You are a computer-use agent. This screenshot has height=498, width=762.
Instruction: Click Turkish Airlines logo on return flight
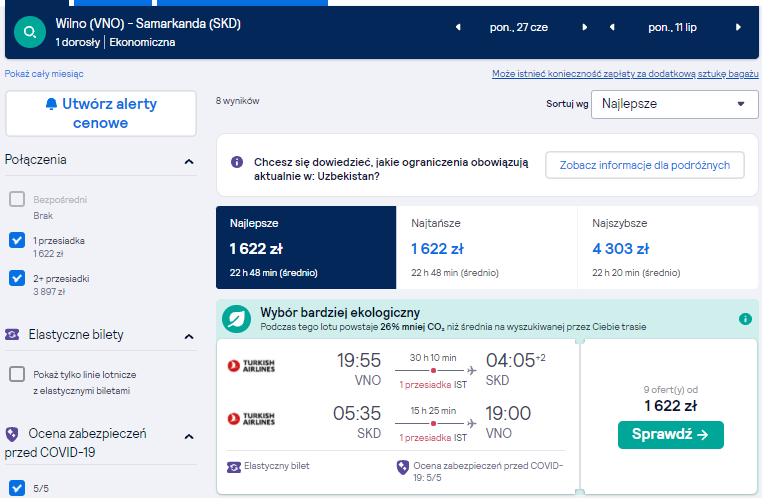pyautogui.click(x=251, y=418)
